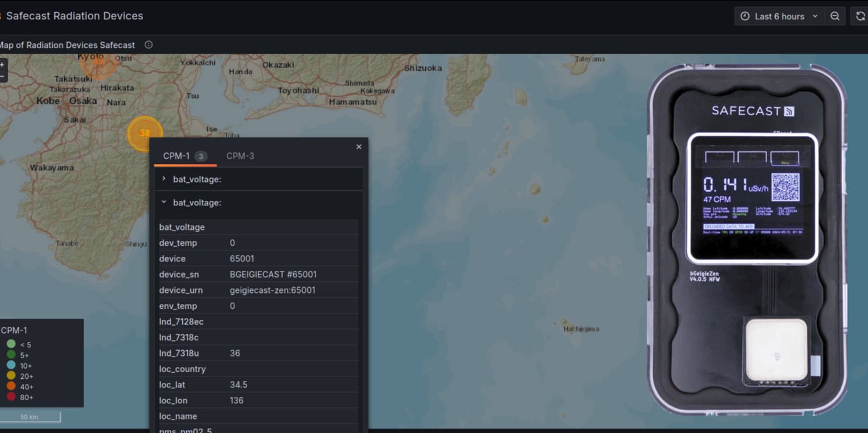Zoom out the map with minus button
The height and width of the screenshot is (433, 868).
tap(3, 76)
